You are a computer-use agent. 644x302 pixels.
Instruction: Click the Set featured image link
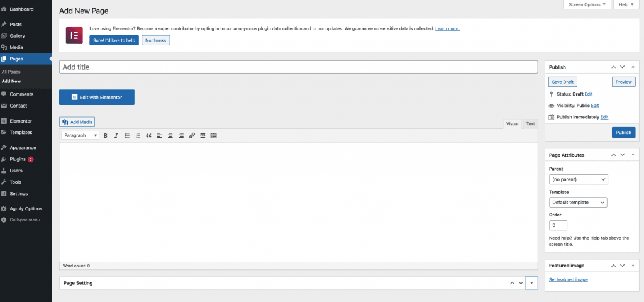click(568, 279)
